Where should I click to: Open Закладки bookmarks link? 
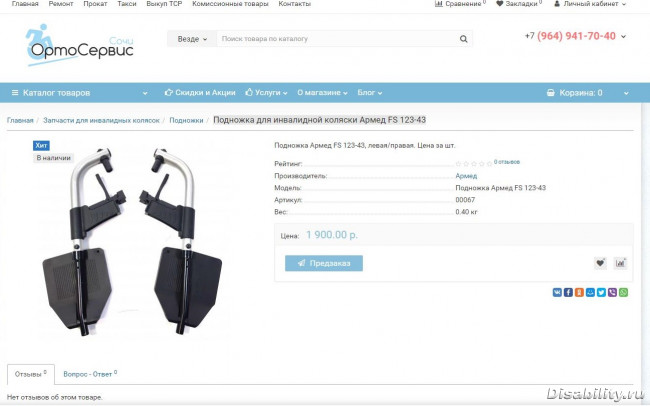point(519,4)
